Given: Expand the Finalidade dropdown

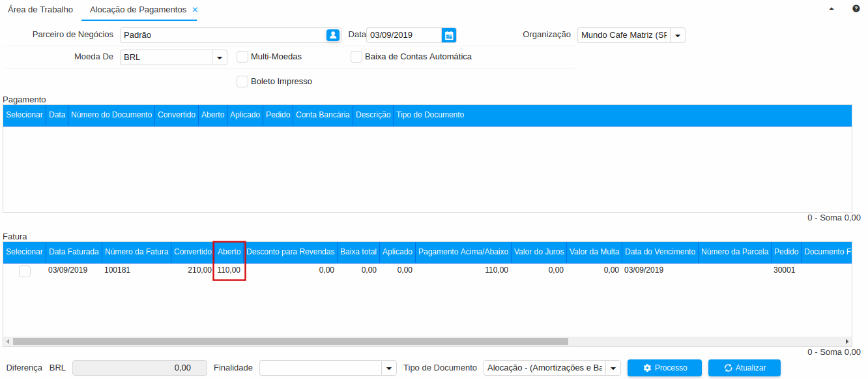Looking at the screenshot, I should click(x=389, y=368).
